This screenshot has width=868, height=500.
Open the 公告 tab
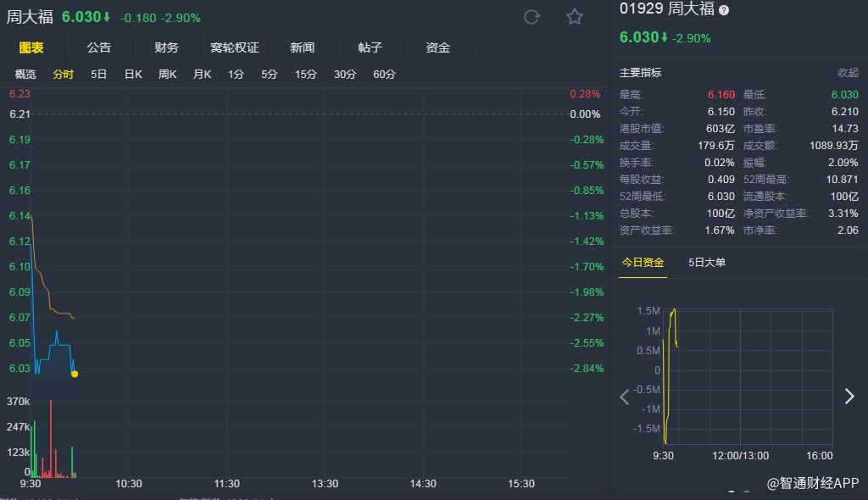click(99, 47)
